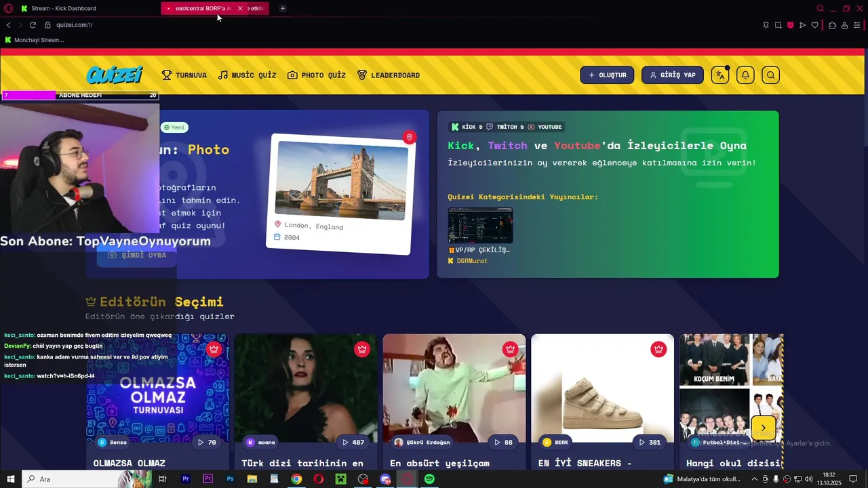Image resolution: width=868 pixels, height=488 pixels.
Task: Open Premiere Pro from the taskbar
Action: (185, 479)
